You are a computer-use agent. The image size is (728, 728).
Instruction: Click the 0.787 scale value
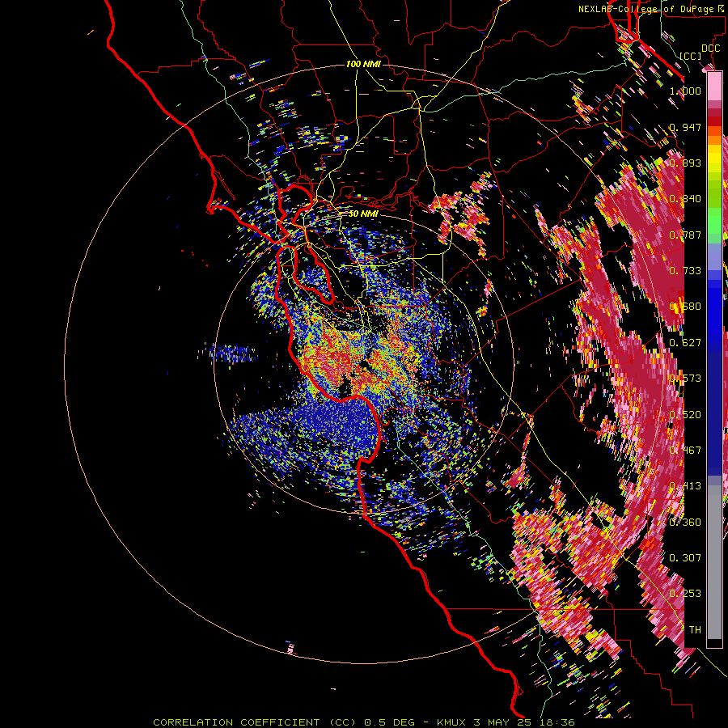point(685,235)
